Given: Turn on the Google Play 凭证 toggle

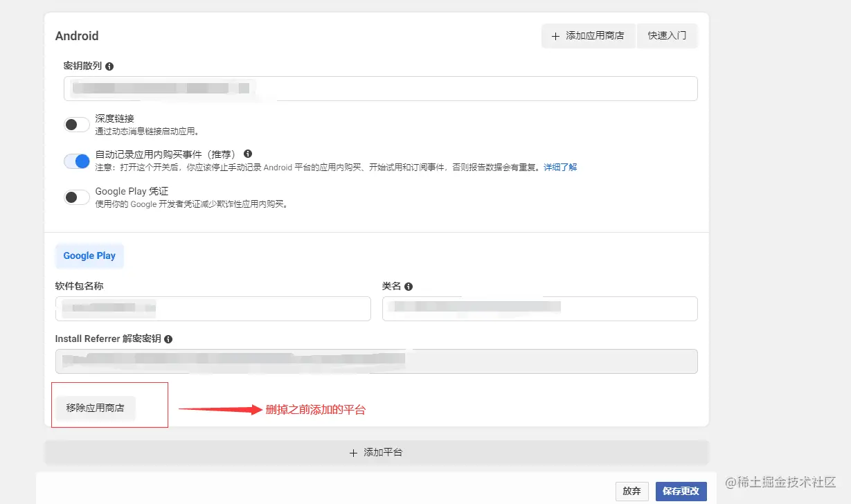Looking at the screenshot, I should (76, 197).
